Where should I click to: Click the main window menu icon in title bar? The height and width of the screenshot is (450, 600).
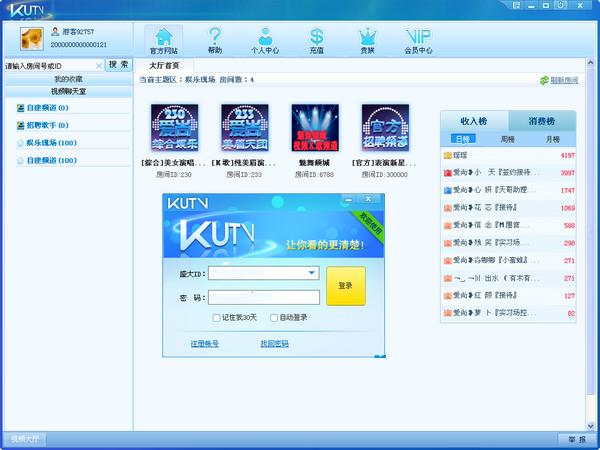click(x=516, y=5)
